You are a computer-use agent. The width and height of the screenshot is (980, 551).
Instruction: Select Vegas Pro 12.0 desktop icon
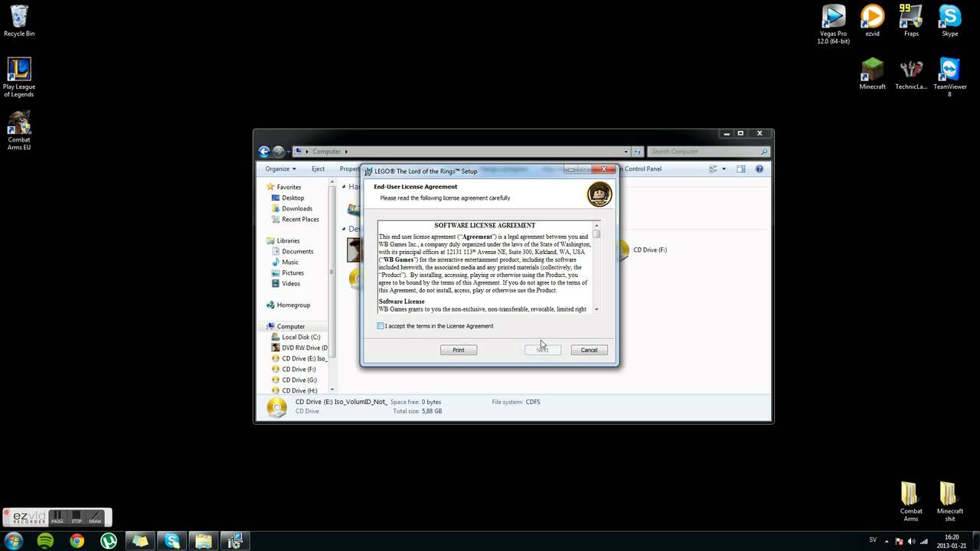(x=833, y=24)
